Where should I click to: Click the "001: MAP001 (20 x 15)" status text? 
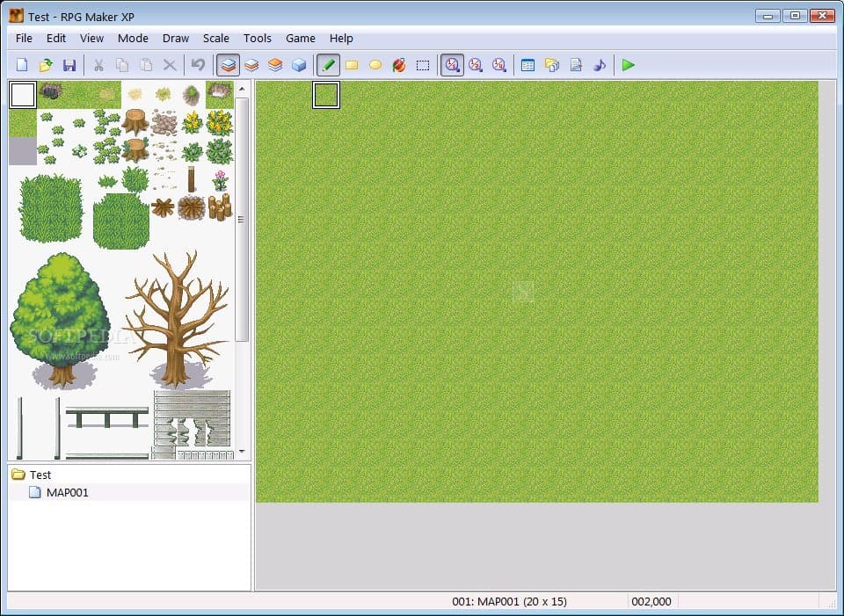(509, 601)
